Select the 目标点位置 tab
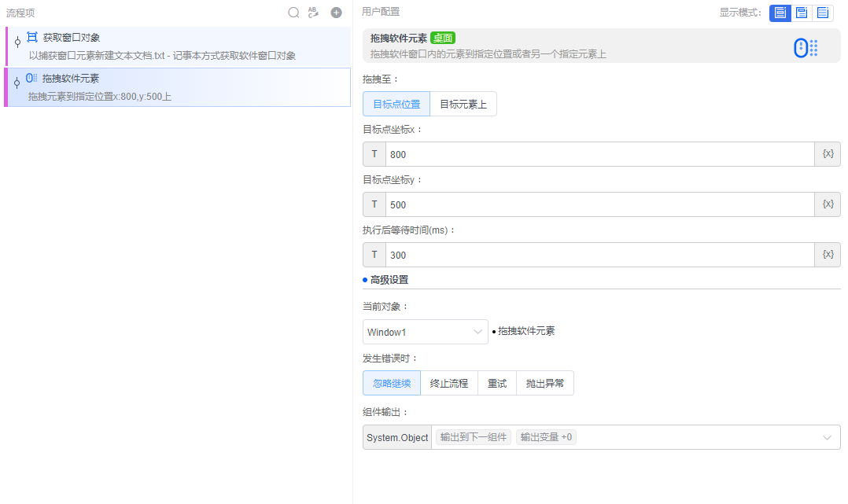 tap(396, 103)
